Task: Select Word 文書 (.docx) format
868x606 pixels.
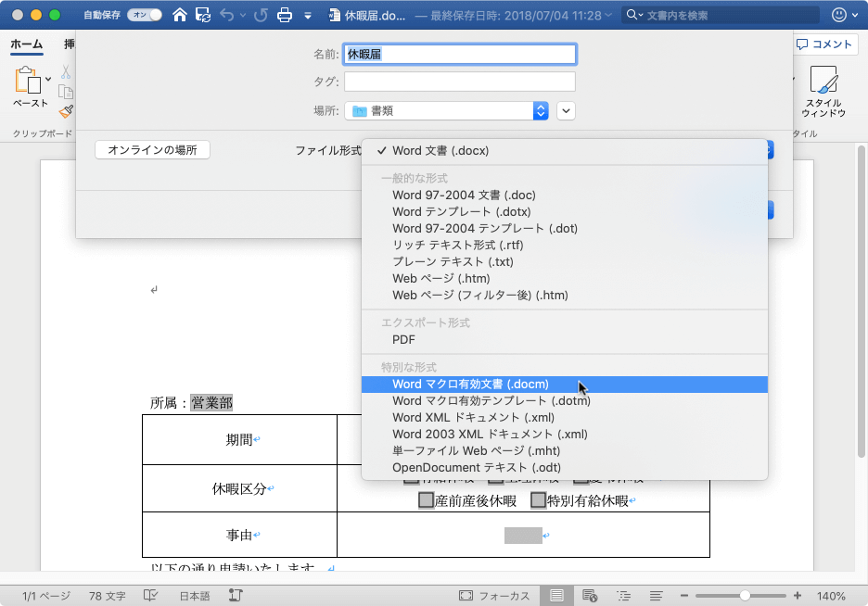Action: click(565, 151)
